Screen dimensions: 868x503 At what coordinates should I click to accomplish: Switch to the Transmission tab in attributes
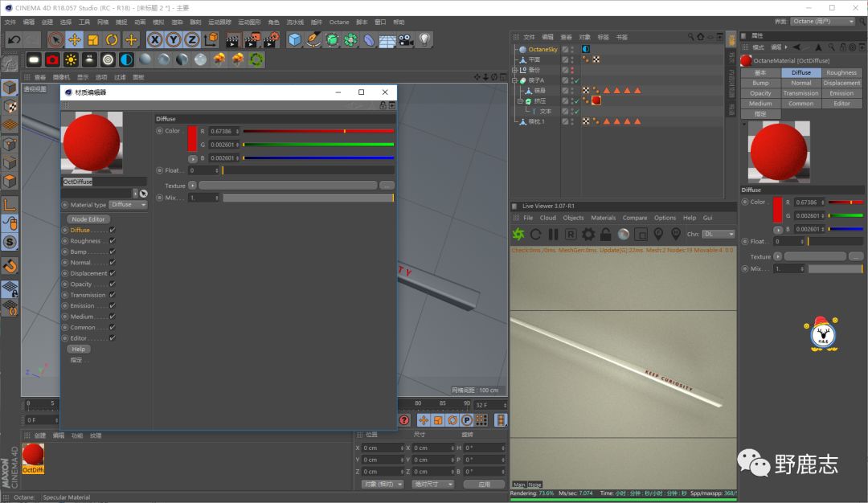[800, 93]
